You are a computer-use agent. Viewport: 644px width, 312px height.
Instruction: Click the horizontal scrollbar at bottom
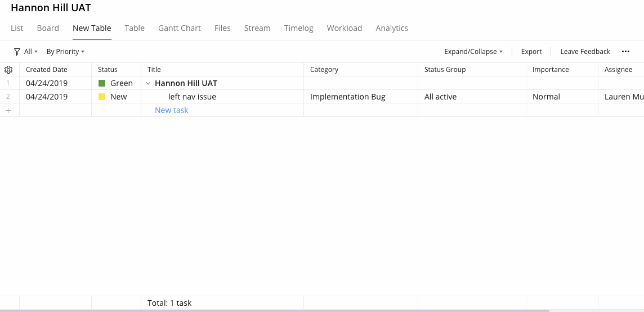tap(274, 311)
